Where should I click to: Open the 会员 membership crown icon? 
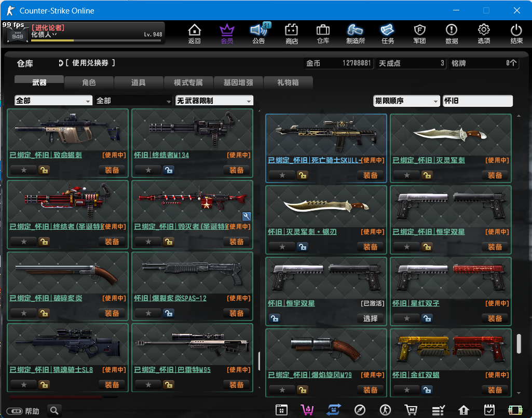coord(227,34)
